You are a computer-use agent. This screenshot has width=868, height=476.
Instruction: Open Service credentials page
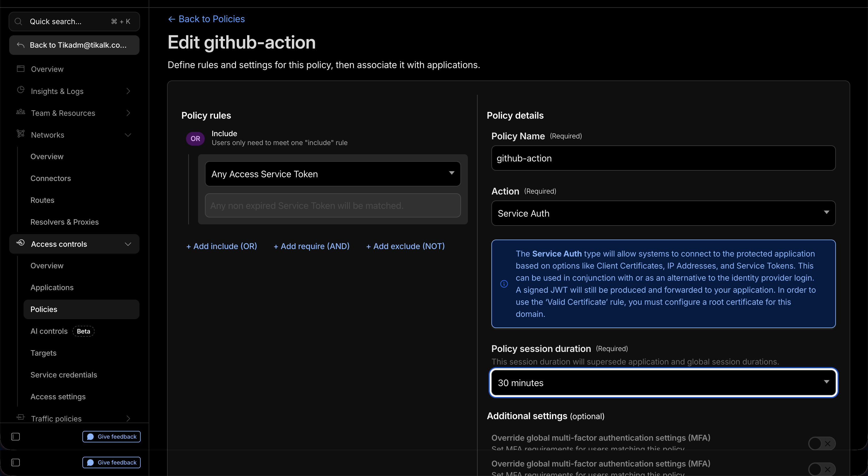coord(64,375)
